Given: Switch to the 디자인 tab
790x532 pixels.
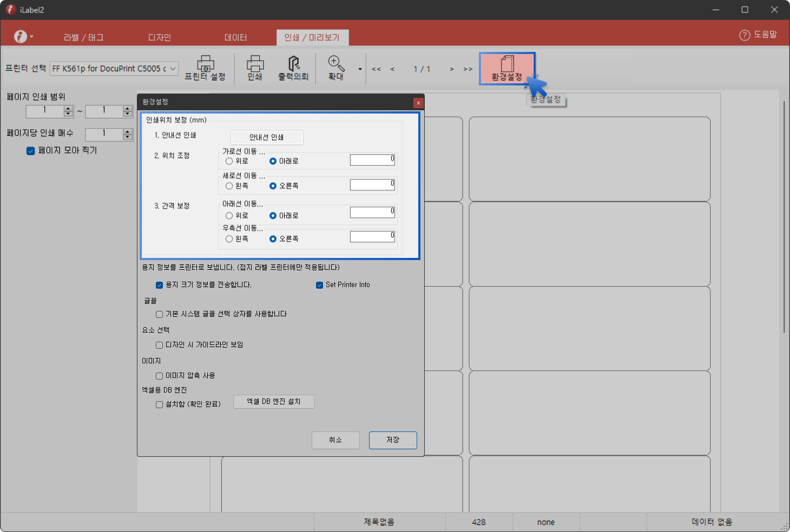Looking at the screenshot, I should point(160,37).
